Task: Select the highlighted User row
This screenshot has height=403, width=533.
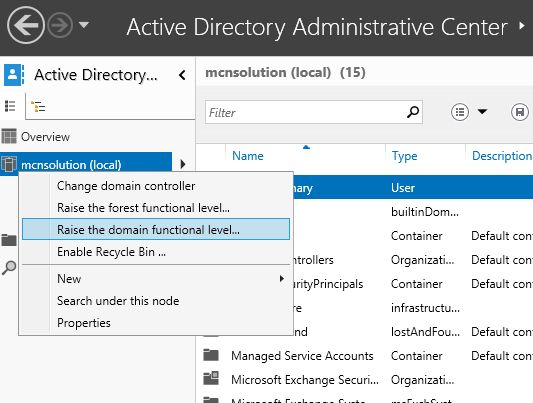Action: point(413,187)
